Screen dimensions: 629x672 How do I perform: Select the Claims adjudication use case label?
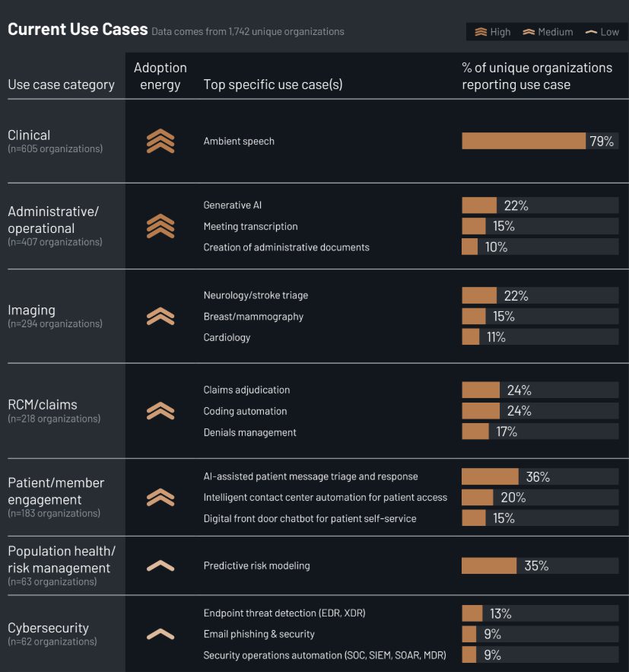coord(246,390)
